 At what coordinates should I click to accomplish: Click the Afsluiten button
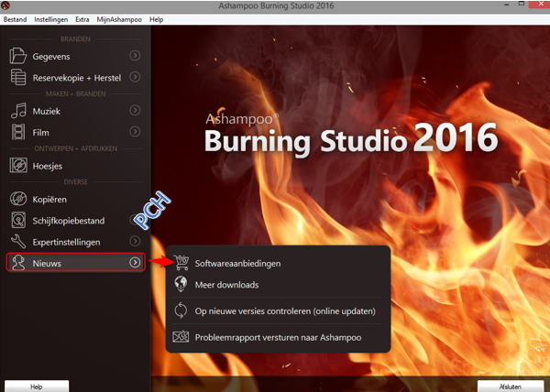[x=511, y=386]
